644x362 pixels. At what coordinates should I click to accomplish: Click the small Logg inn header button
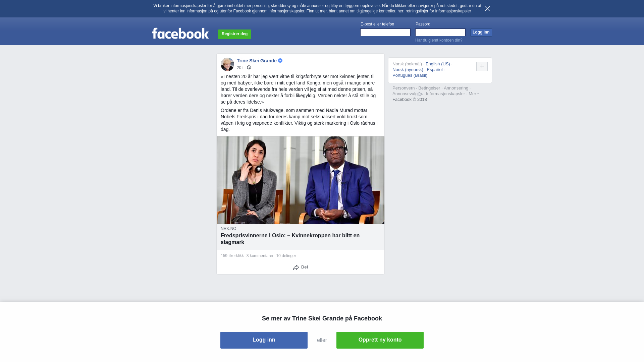(481, 32)
